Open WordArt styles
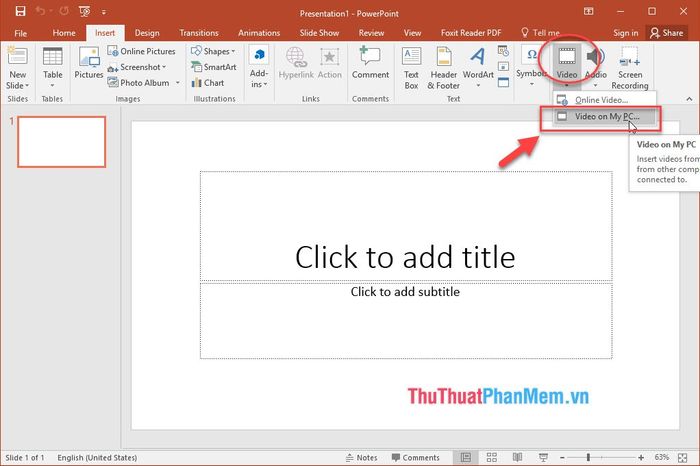This screenshot has width=700, height=466. pos(478,67)
